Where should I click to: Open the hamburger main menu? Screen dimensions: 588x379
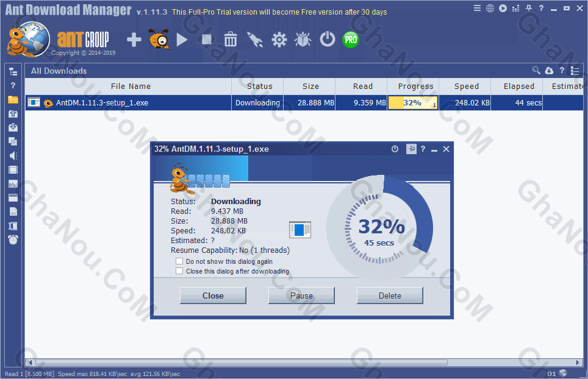(x=477, y=8)
